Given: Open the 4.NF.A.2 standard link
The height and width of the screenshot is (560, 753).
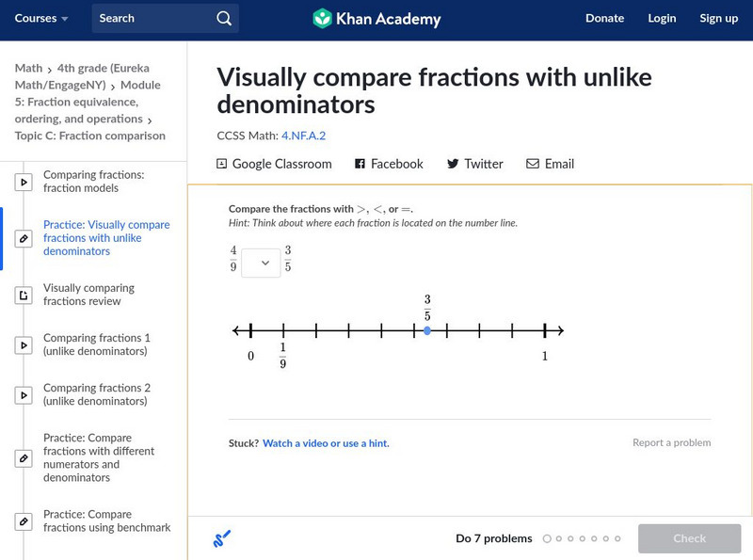Looking at the screenshot, I should 303,136.
